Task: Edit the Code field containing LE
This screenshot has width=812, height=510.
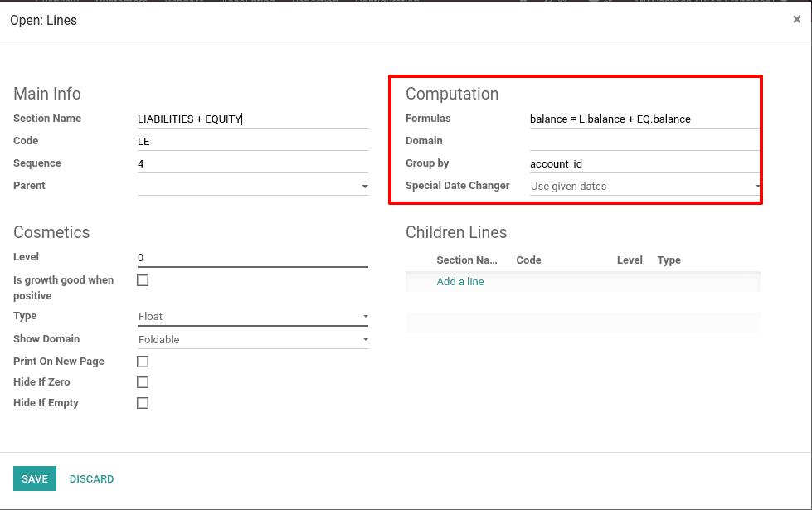Action: 253,141
